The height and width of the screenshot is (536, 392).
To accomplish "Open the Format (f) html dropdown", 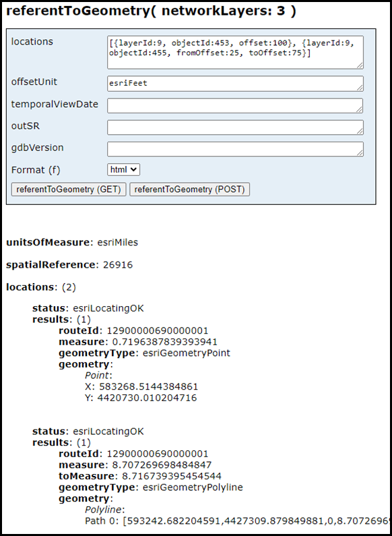I will (x=124, y=169).
